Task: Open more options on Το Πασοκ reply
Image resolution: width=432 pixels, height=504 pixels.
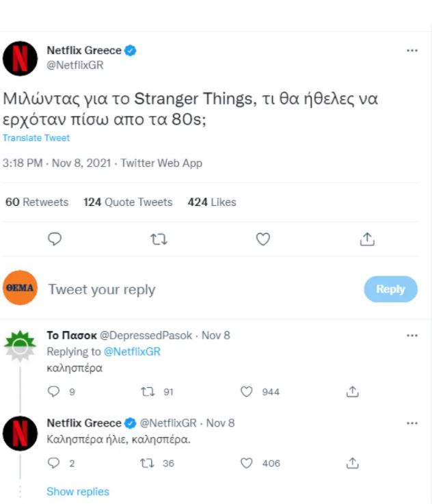Action: coord(411,336)
